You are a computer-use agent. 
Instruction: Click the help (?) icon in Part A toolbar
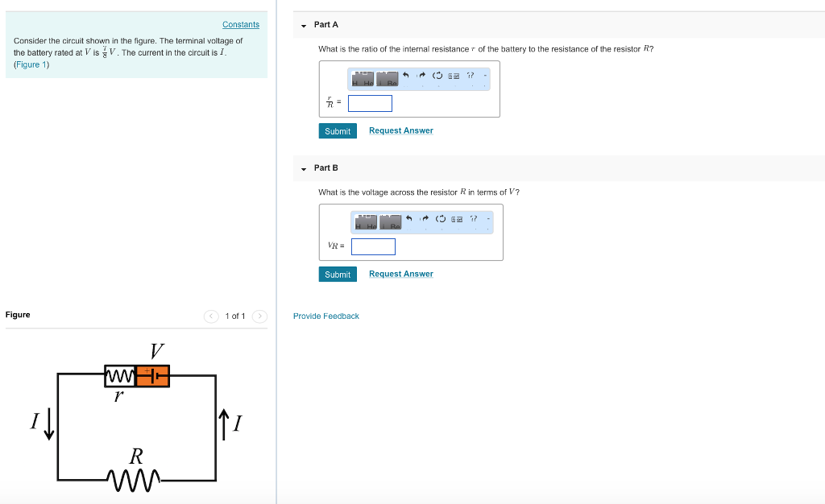[x=470, y=77]
